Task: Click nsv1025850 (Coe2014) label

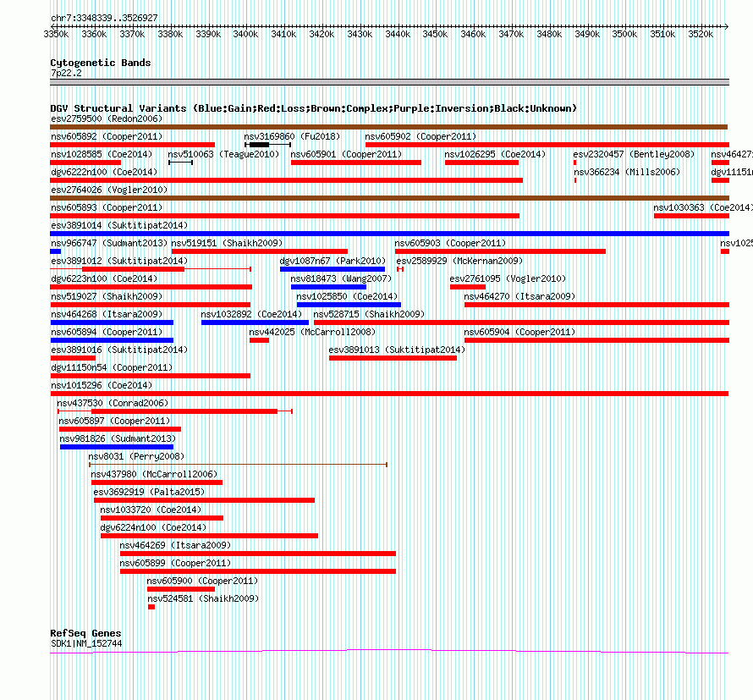Action: (347, 296)
